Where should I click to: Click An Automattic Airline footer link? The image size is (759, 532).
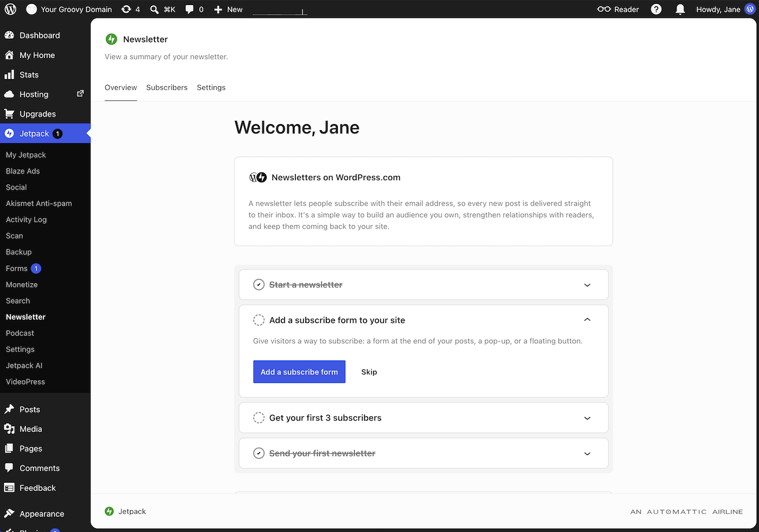click(x=687, y=511)
